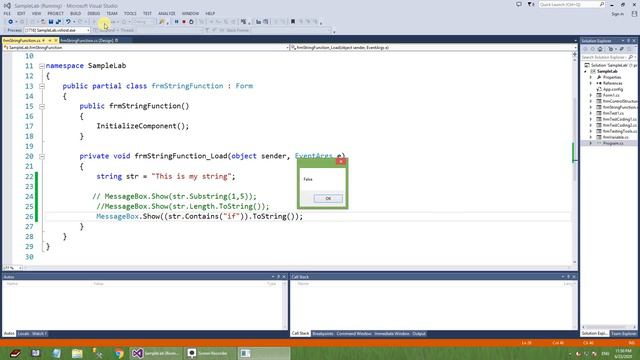The width and height of the screenshot is (640, 360).
Task: Click the Quick Launch search box
Action: pyautogui.click(x=571, y=4)
